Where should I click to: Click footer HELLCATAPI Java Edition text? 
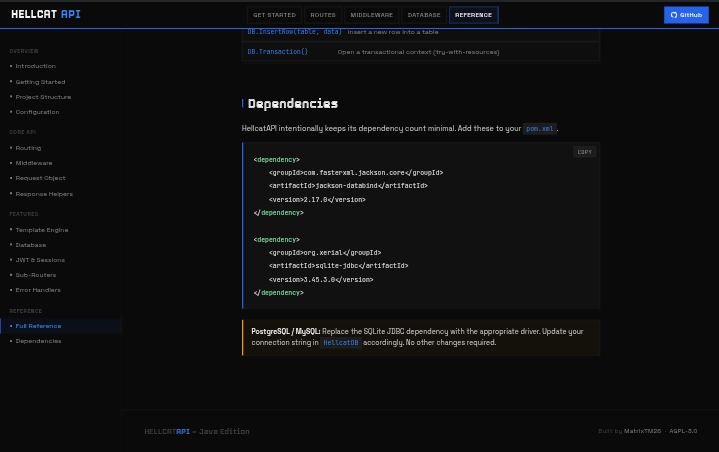point(197,431)
